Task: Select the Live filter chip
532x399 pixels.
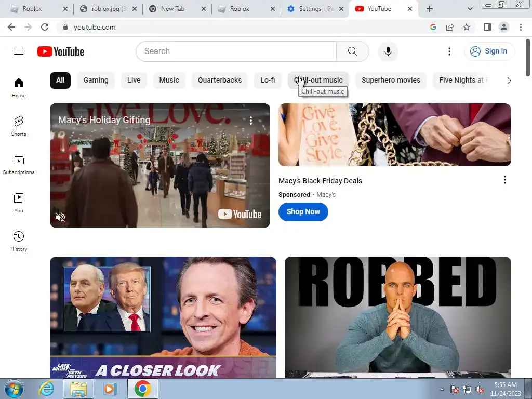Action: [x=134, y=81]
